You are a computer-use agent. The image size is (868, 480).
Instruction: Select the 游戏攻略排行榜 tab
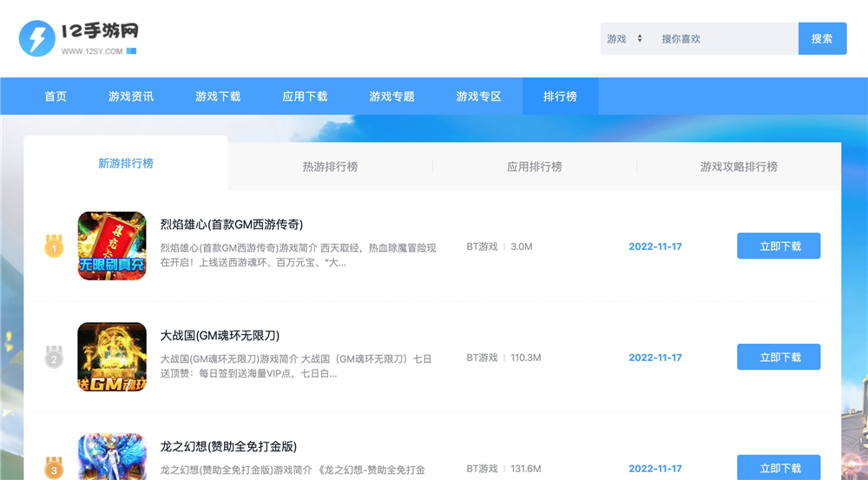(x=739, y=167)
